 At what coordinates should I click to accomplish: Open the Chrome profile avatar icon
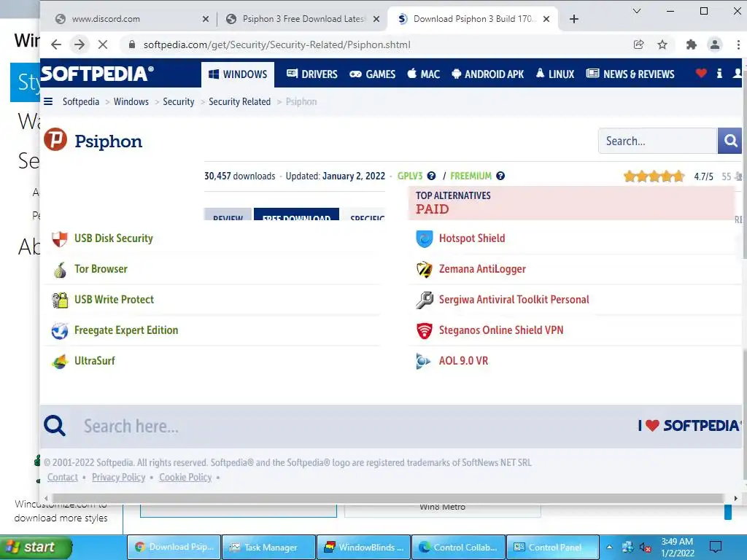(x=715, y=44)
